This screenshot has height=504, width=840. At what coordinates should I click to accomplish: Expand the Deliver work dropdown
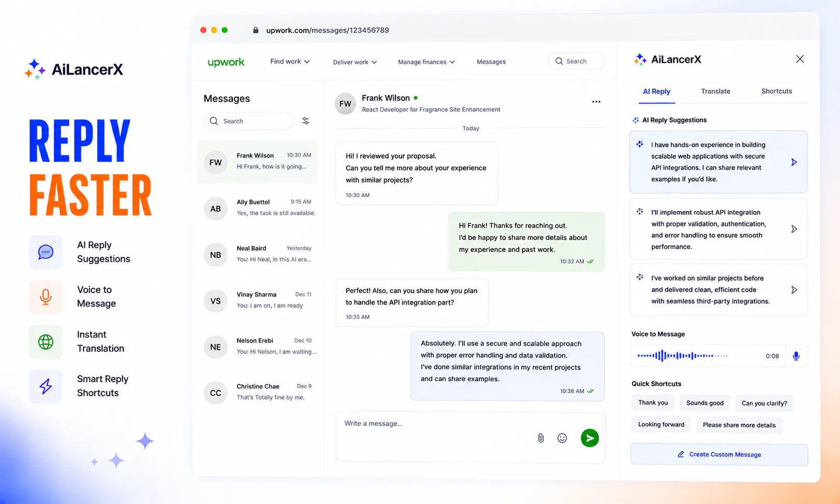355,62
